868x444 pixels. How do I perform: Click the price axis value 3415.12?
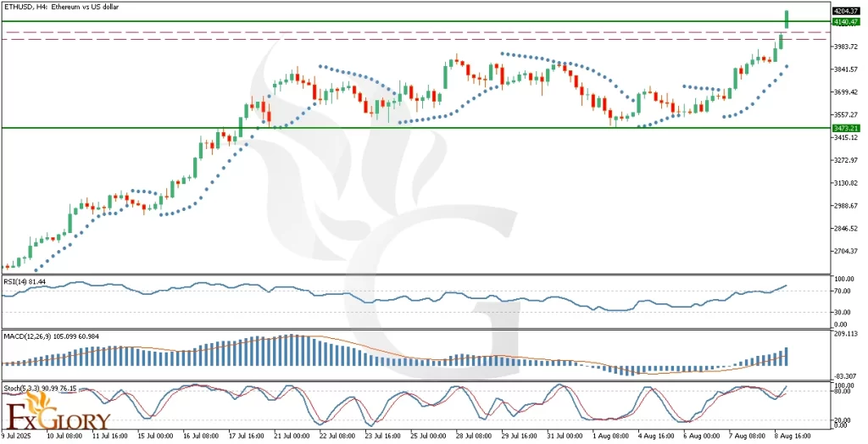(847, 136)
